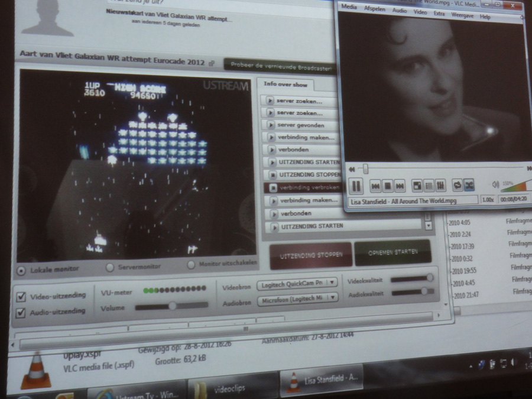Viewport: 532px width, 399px height.
Task: Click 'Probeer de vernieuwde Broadcaster!' button
Action: click(280, 65)
